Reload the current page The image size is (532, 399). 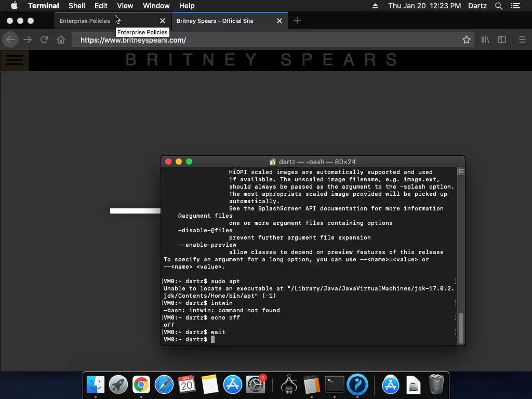44,39
